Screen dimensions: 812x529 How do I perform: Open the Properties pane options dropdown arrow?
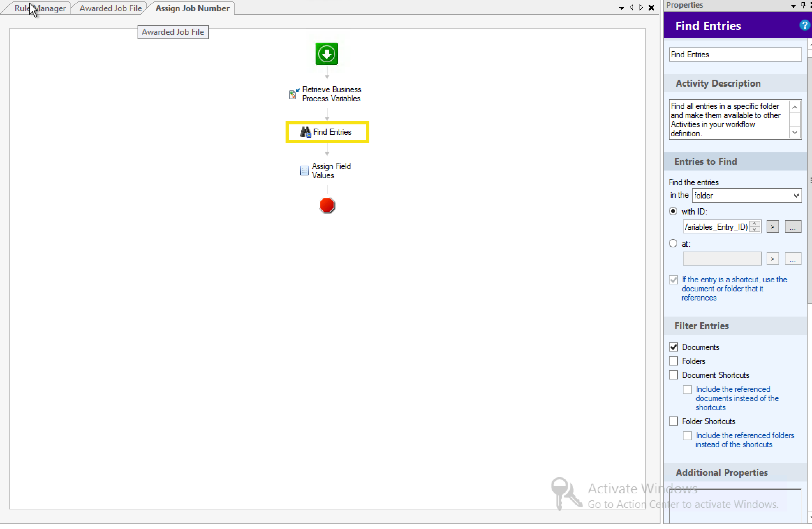[793, 6]
